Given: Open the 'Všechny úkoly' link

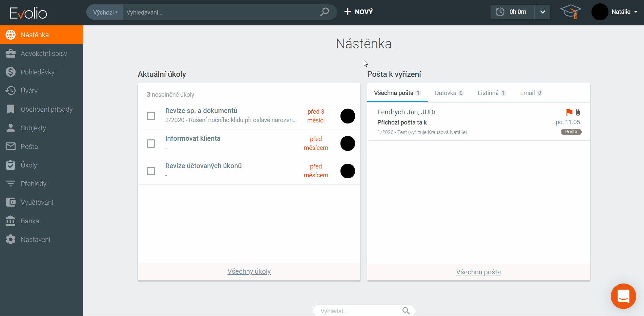Looking at the screenshot, I should pyautogui.click(x=249, y=271).
